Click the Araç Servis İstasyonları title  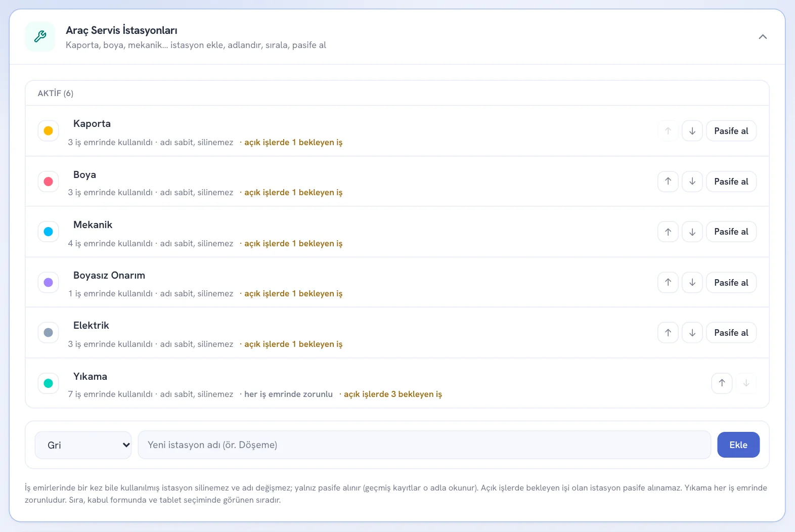coord(121,30)
